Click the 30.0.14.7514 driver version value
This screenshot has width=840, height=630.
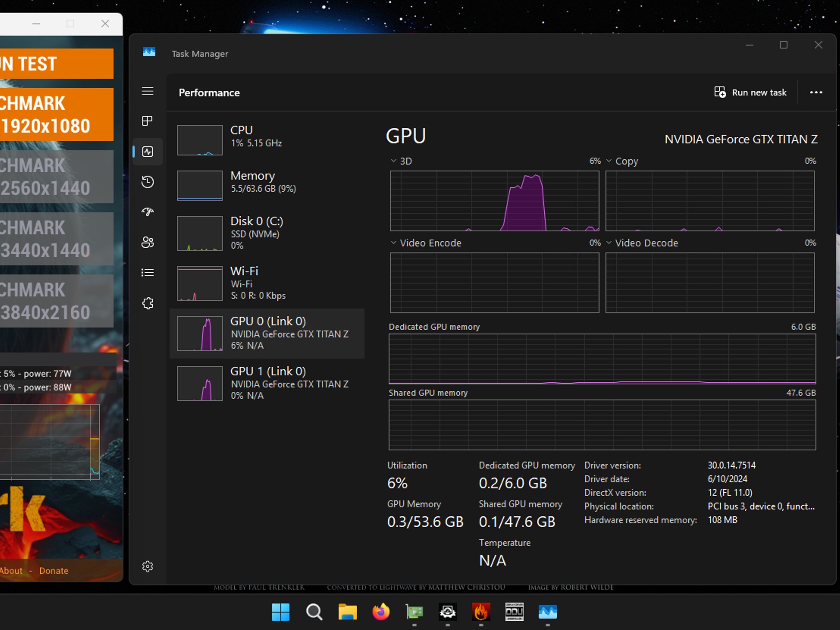(x=731, y=465)
